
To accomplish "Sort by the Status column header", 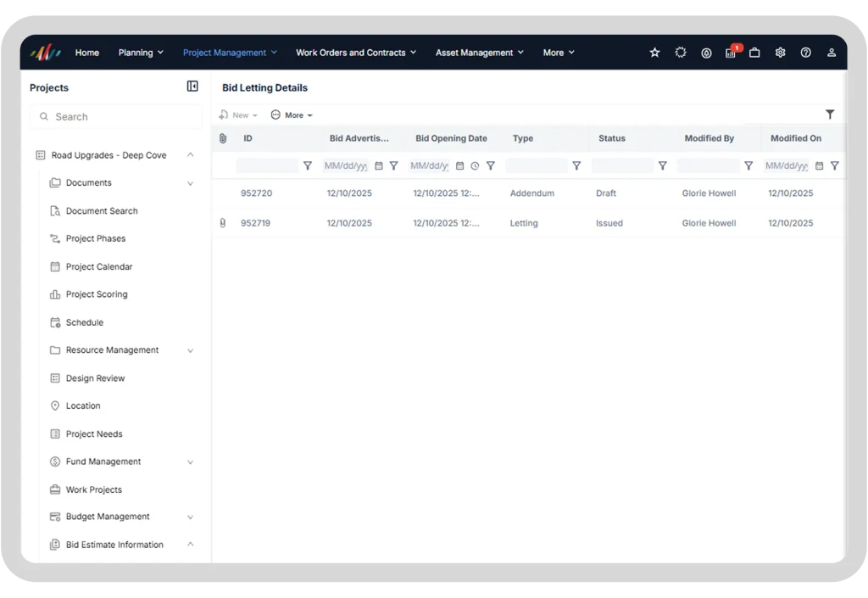I will [612, 138].
